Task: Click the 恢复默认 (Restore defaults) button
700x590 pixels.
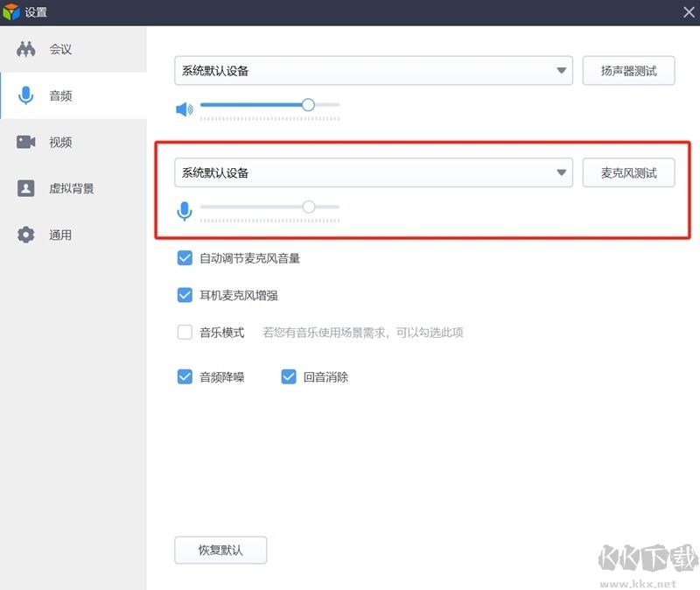Action: (220, 551)
